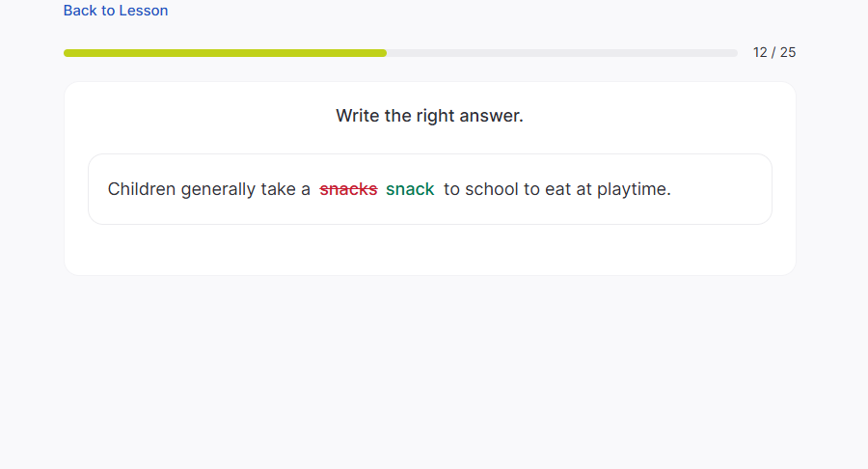Click the number 25 in the counter
This screenshot has width=868, height=469.
point(788,52)
